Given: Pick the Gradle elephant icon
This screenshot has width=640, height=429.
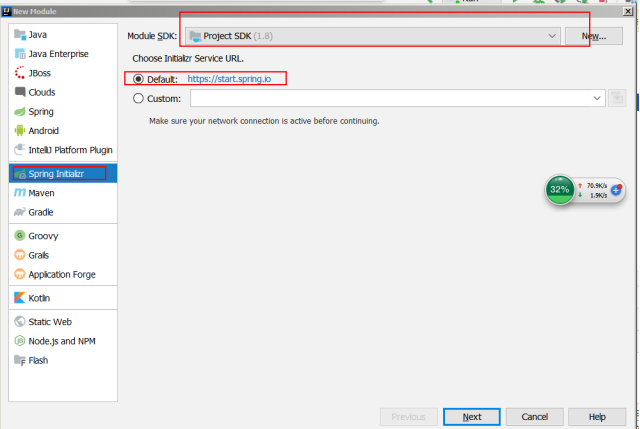Looking at the screenshot, I should [20, 212].
